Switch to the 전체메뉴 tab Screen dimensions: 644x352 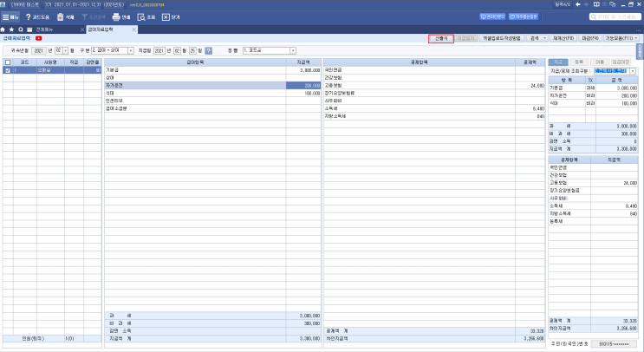coord(44,29)
